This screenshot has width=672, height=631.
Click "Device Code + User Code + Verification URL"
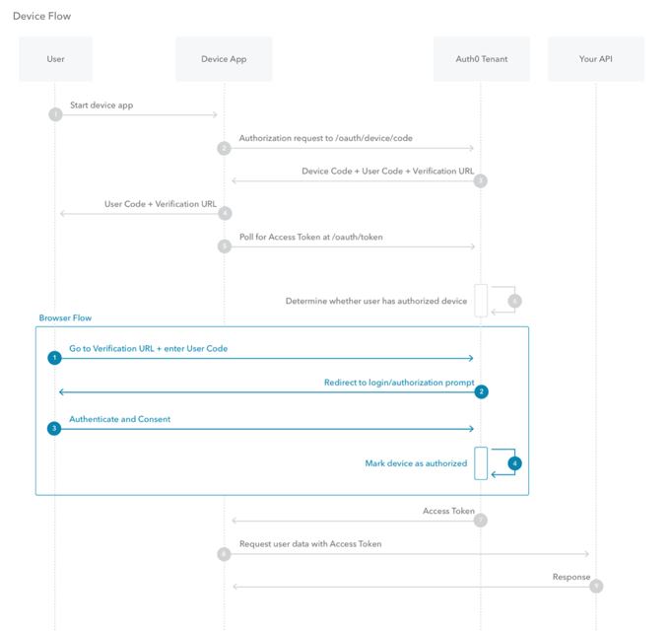[388, 172]
